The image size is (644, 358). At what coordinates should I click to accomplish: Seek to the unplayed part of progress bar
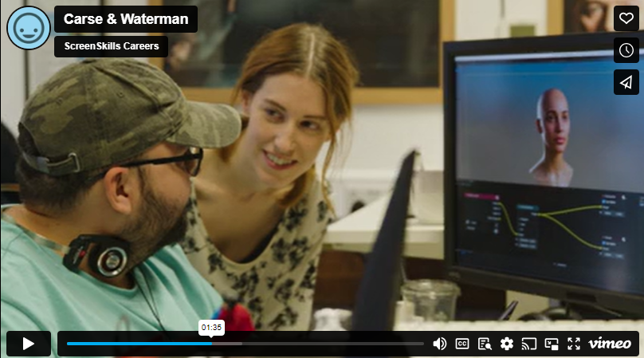click(x=335, y=344)
